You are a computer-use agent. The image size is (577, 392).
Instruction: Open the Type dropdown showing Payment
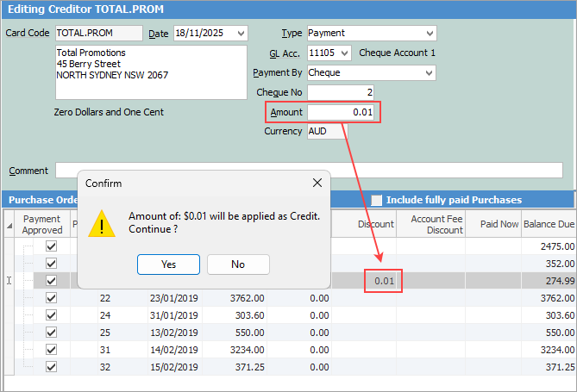[430, 33]
